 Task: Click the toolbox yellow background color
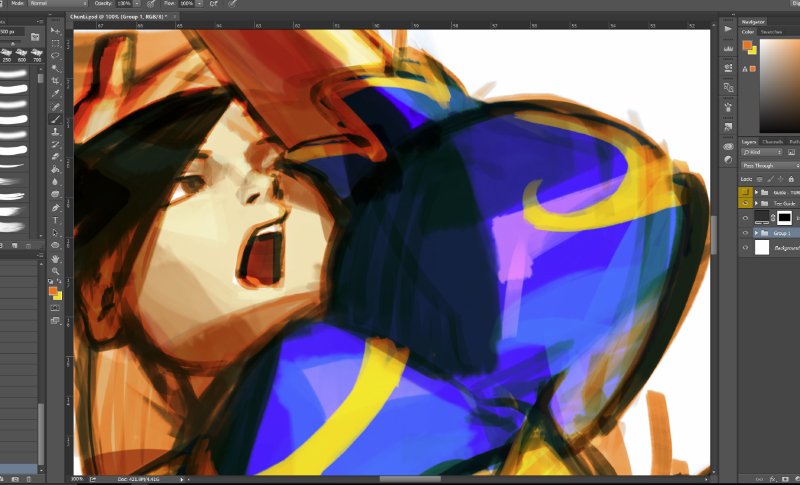click(58, 296)
